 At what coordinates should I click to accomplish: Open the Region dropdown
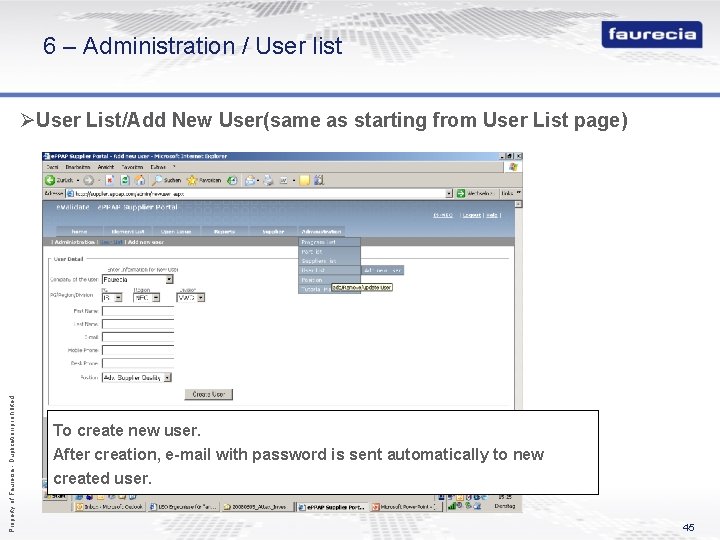click(x=156, y=298)
